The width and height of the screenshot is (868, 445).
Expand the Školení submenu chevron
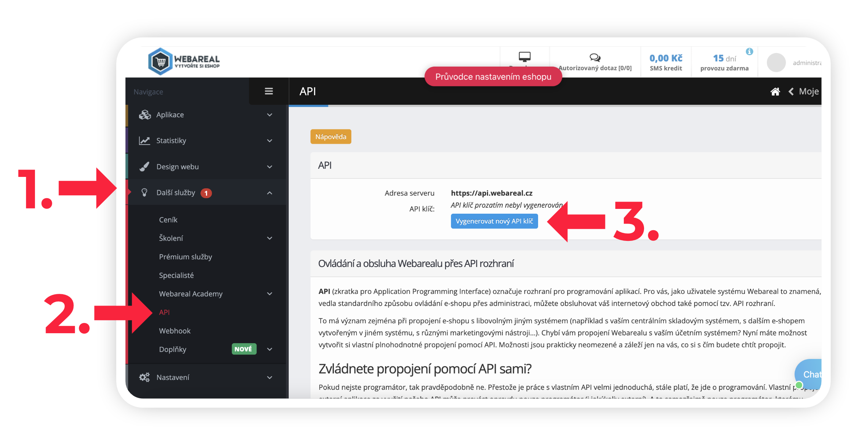tap(270, 238)
